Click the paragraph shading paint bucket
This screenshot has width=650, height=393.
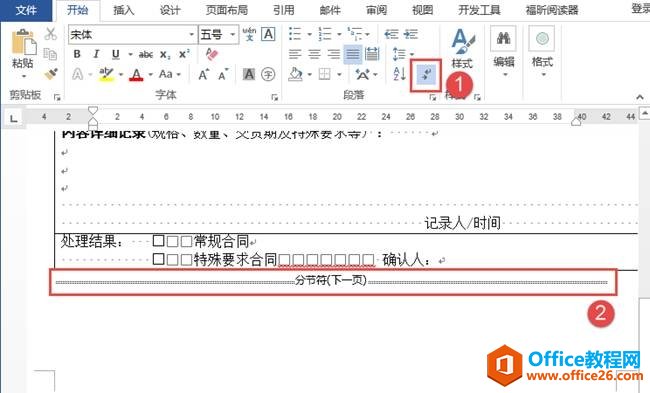(295, 75)
